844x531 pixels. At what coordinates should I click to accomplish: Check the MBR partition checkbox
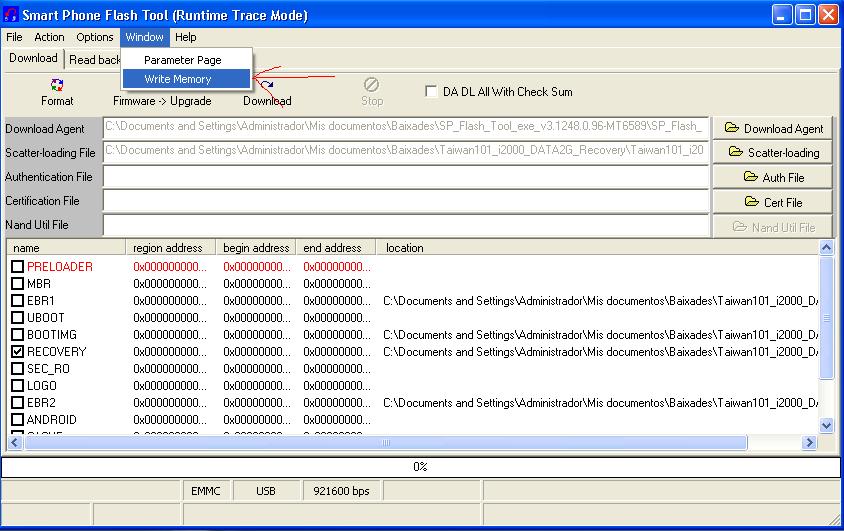18,284
